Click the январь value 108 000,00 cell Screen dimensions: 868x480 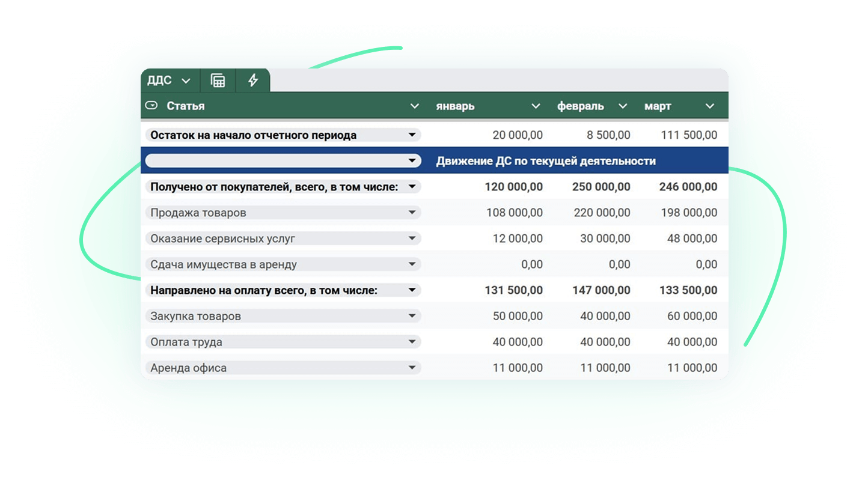point(517,213)
